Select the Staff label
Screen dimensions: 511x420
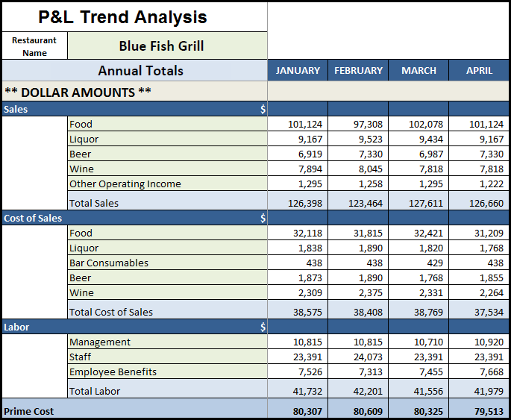(168, 357)
